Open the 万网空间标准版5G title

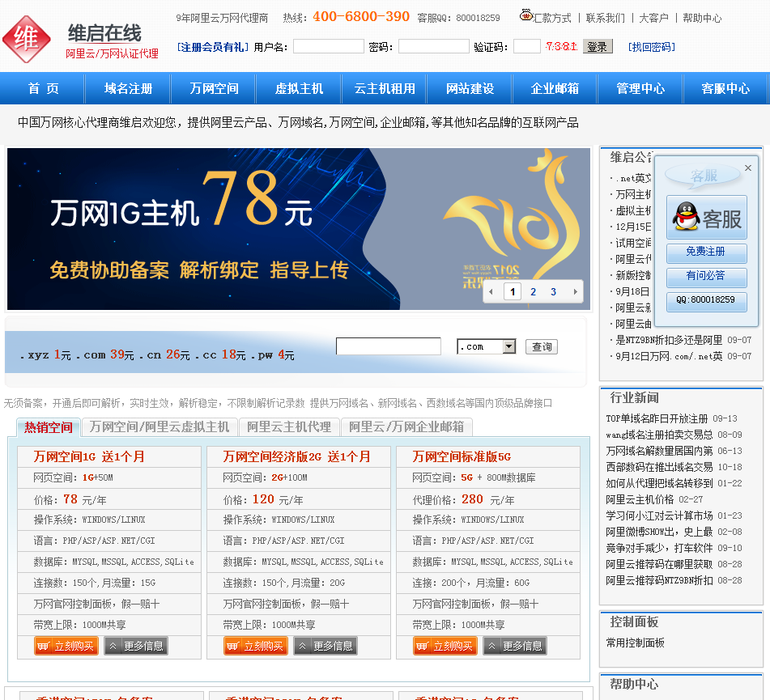pyautogui.click(x=462, y=457)
